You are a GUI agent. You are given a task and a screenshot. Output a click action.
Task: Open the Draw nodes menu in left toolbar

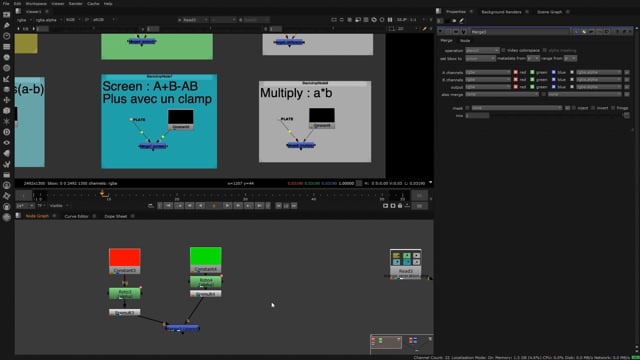click(7, 25)
